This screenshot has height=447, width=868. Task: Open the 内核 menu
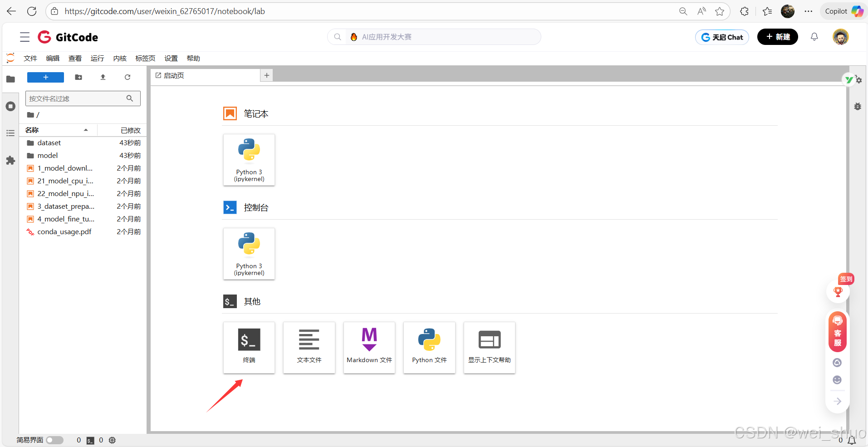[x=120, y=58]
